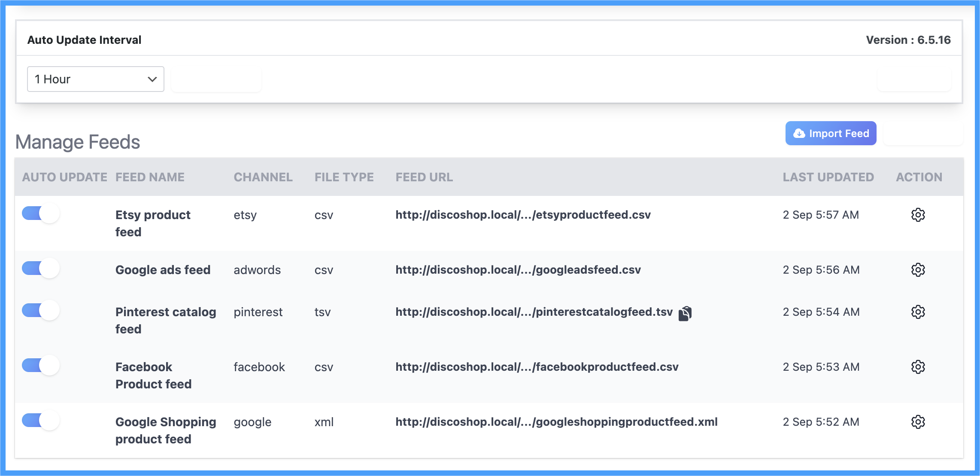The image size is (980, 476).
Task: Click the ACTION column header
Action: pyautogui.click(x=919, y=177)
